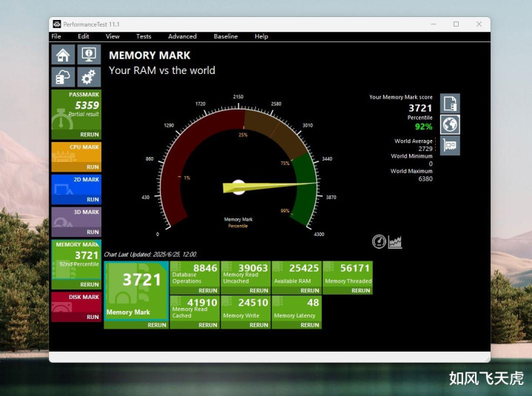The width and height of the screenshot is (532, 396).
Task: Open the Edit menu
Action: [x=84, y=36]
